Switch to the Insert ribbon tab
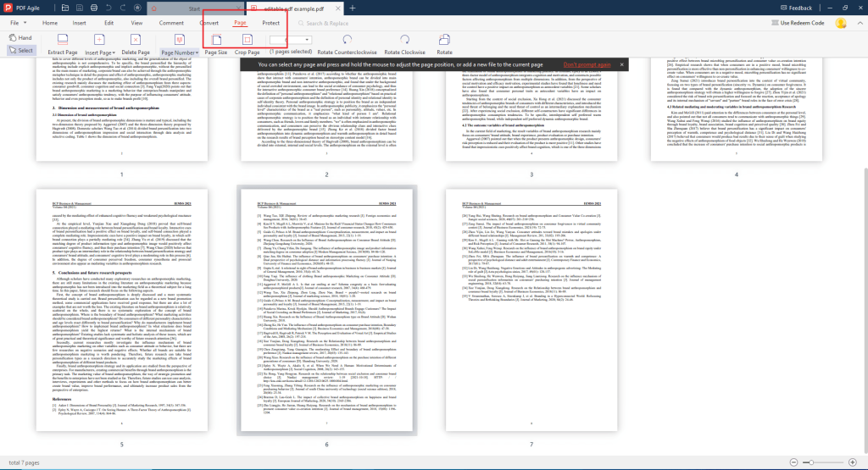 tap(79, 23)
